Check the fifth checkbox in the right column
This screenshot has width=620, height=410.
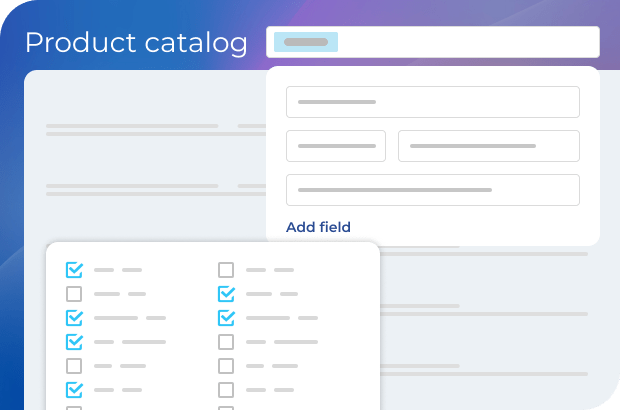[226, 366]
